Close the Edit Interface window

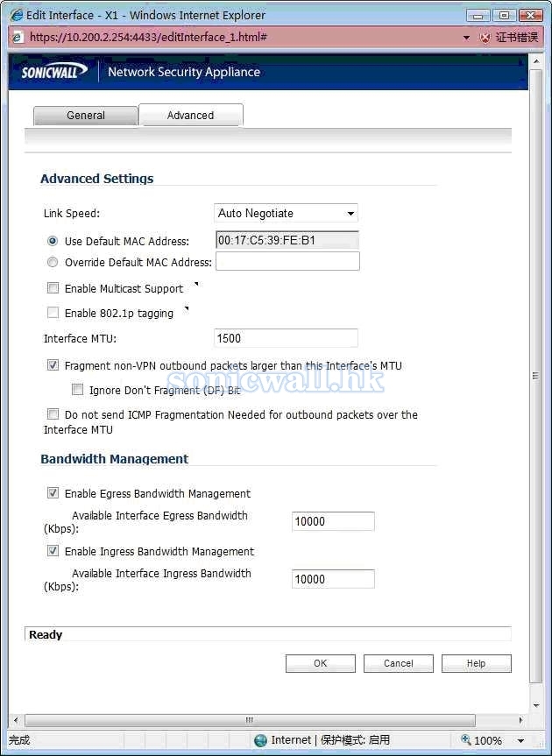530,16
